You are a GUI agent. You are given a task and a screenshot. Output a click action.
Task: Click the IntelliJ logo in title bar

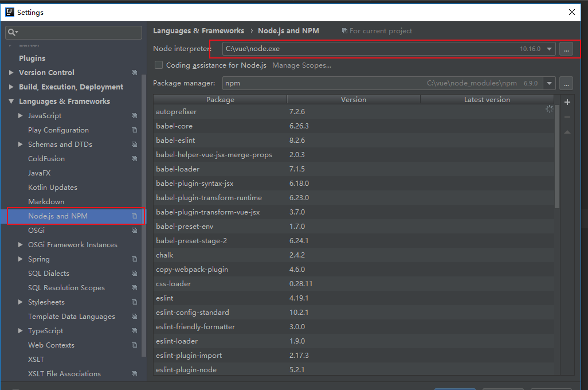pyautogui.click(x=9, y=12)
